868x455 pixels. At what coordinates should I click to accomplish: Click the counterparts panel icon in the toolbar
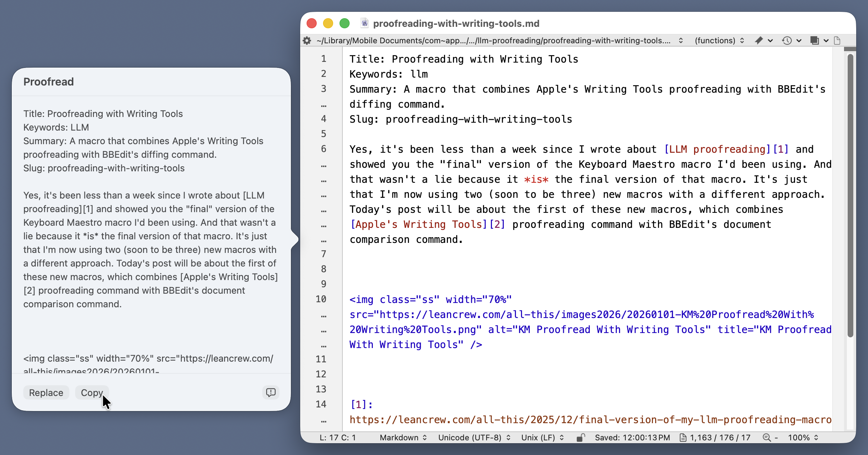(x=815, y=40)
